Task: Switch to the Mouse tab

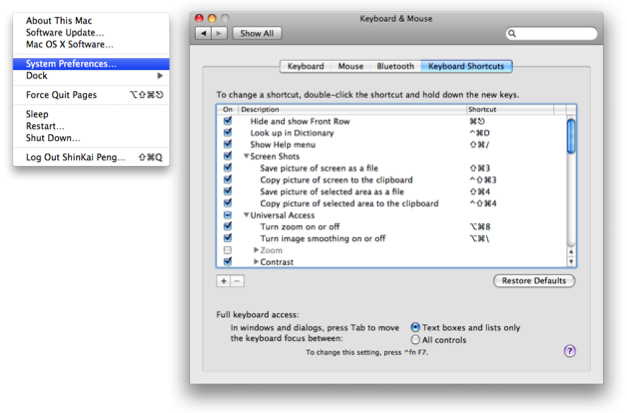Action: point(351,66)
